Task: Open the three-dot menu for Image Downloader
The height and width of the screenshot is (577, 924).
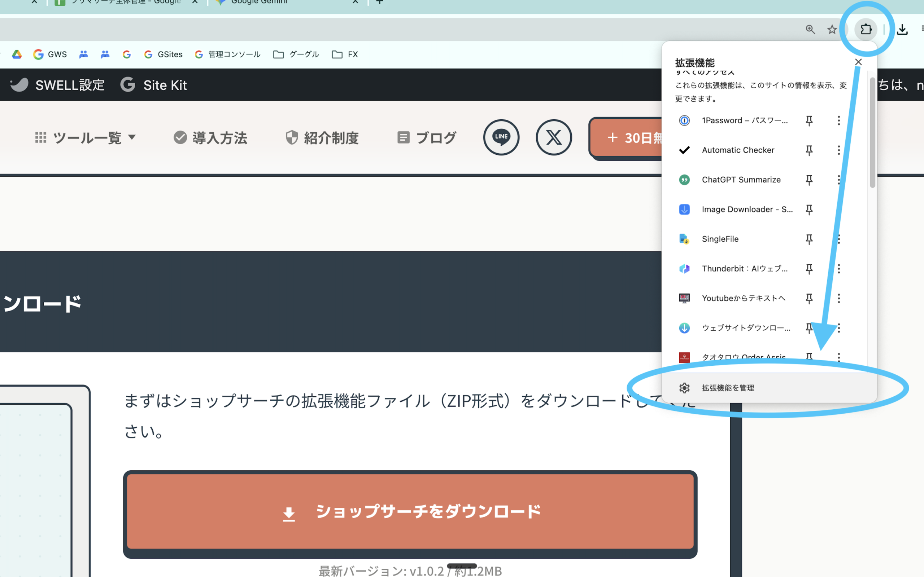Action: pyautogui.click(x=838, y=210)
